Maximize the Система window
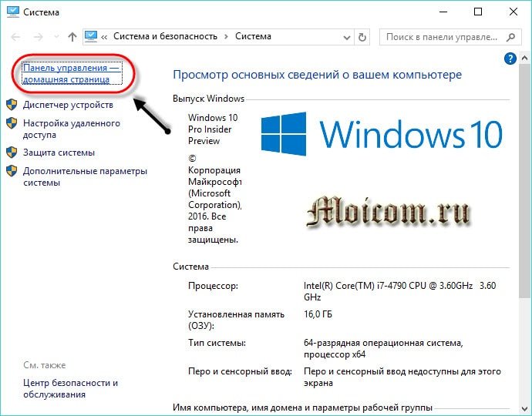Screen dimensions: 532x416 click(x=478, y=12)
